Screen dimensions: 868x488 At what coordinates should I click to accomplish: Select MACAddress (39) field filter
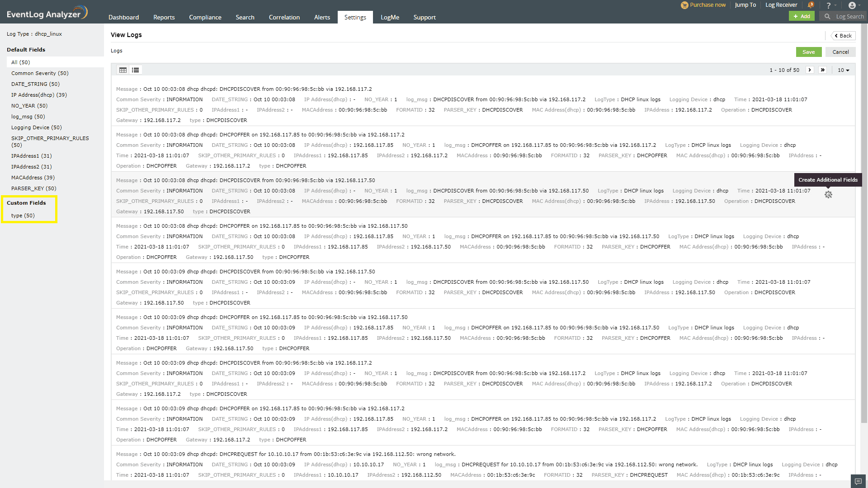33,178
